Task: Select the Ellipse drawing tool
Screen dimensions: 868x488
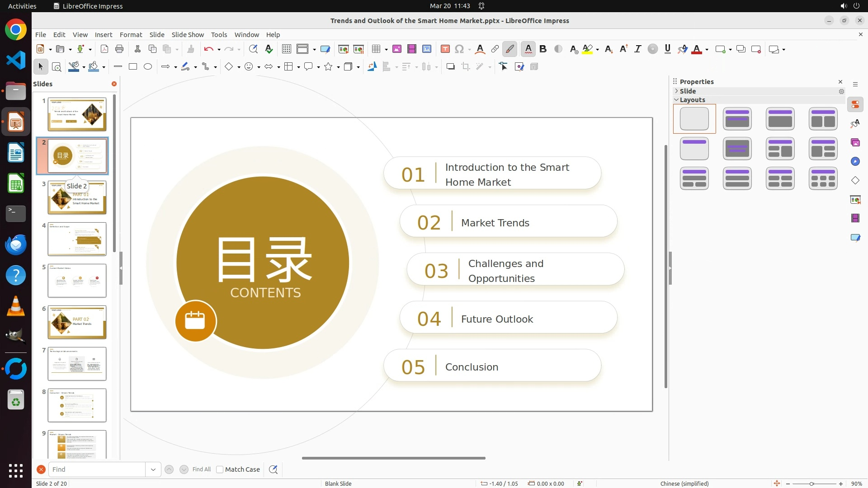Action: 148,67
